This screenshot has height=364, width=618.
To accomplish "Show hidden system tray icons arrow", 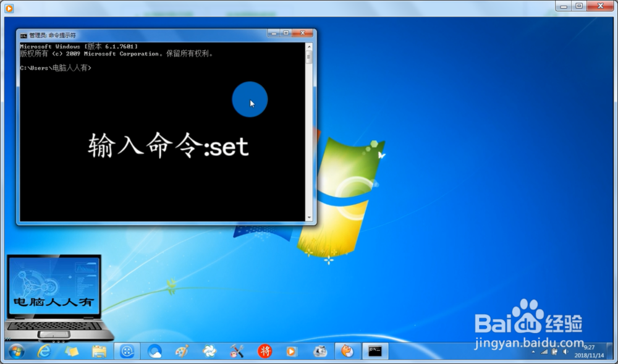I will pos(533,352).
